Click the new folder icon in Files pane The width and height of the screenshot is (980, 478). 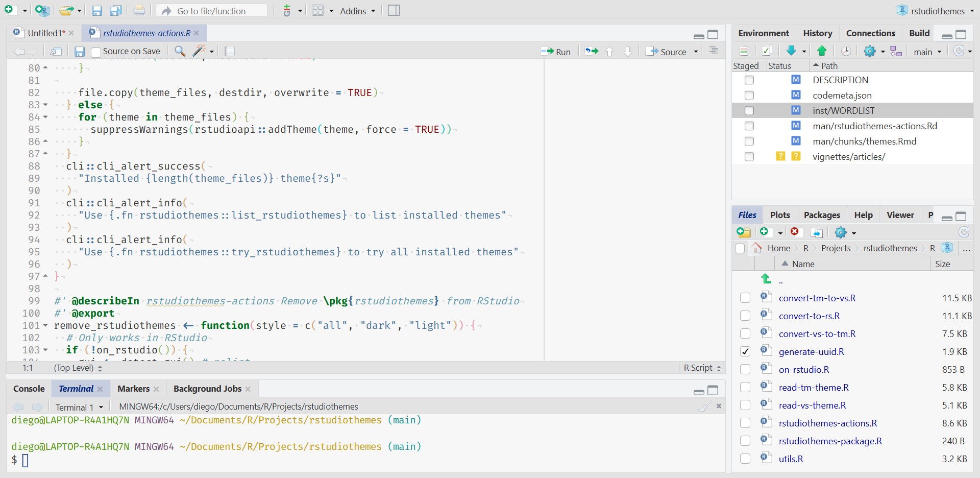click(744, 232)
